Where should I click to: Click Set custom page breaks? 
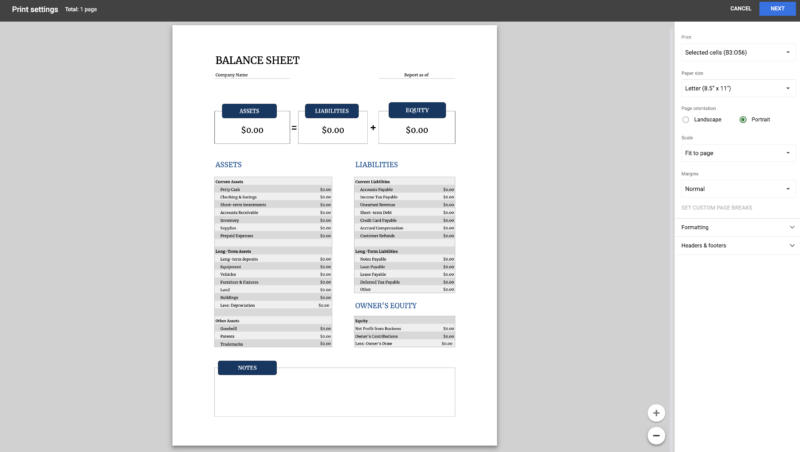pyautogui.click(x=716, y=208)
